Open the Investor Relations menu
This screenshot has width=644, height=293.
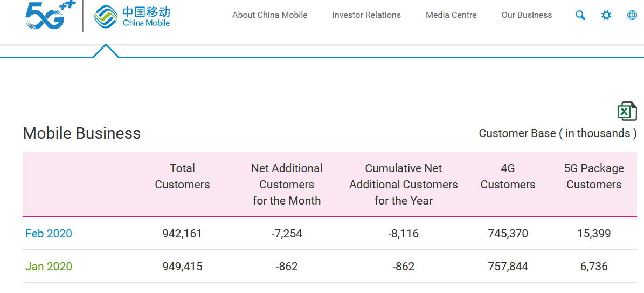[x=366, y=15]
